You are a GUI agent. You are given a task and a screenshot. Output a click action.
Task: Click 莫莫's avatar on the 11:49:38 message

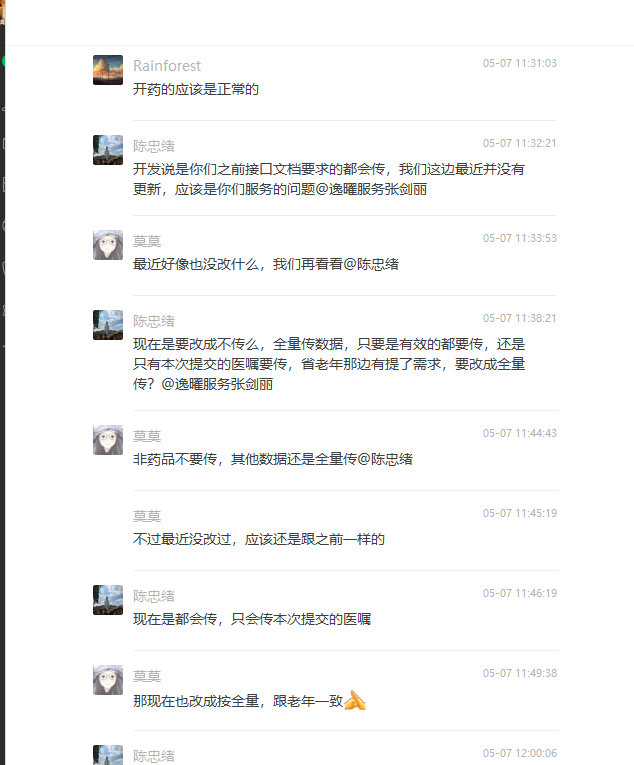(x=108, y=680)
